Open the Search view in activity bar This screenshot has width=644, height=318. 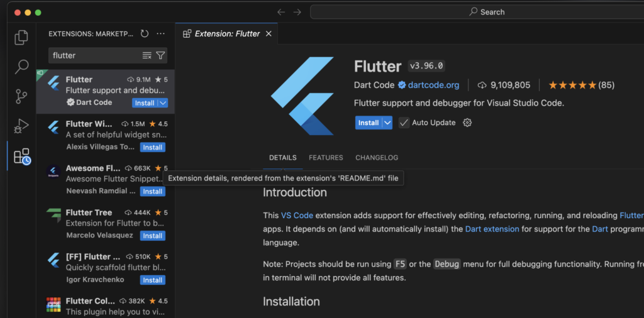tap(21, 67)
